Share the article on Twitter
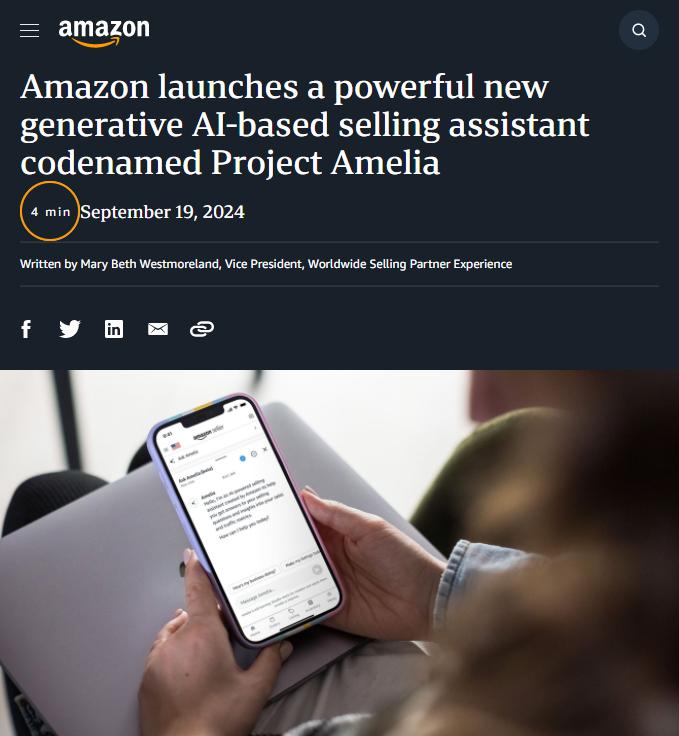The image size is (679, 736). pyautogui.click(x=70, y=329)
